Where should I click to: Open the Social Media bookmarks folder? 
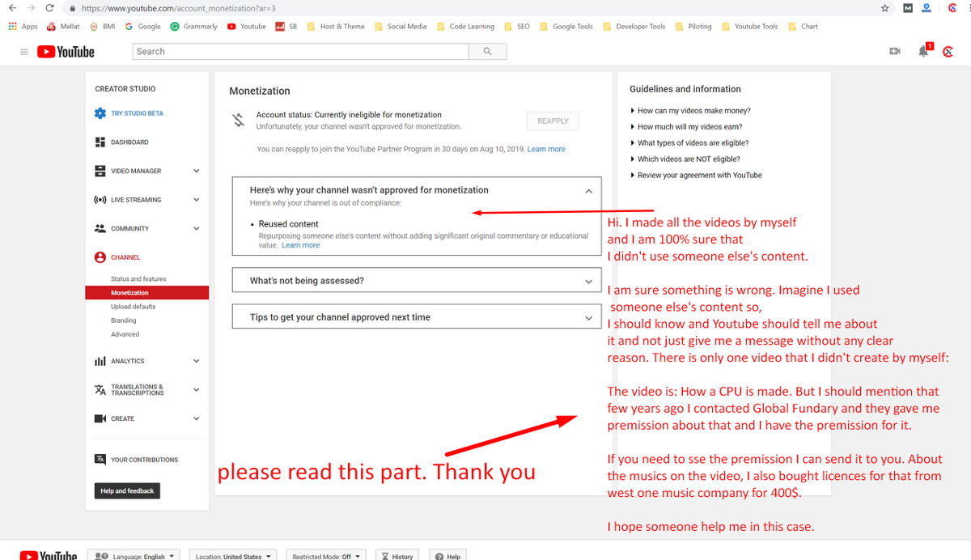(x=401, y=26)
